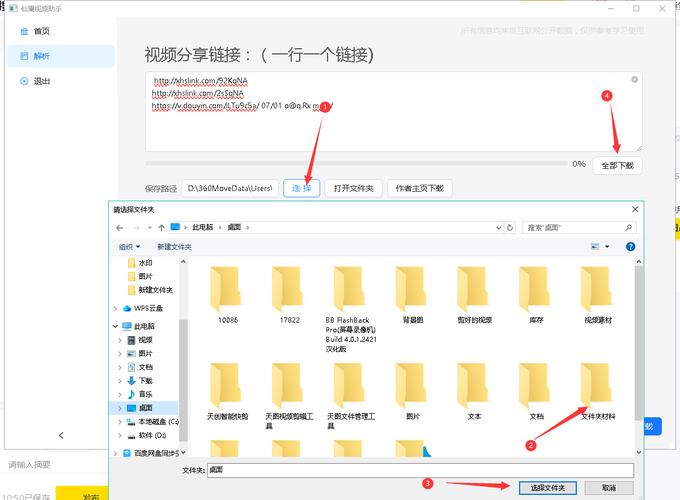This screenshot has width=680, height=500.
Task: Select the 天图视频剪辑工具 folder
Action: [x=289, y=396]
